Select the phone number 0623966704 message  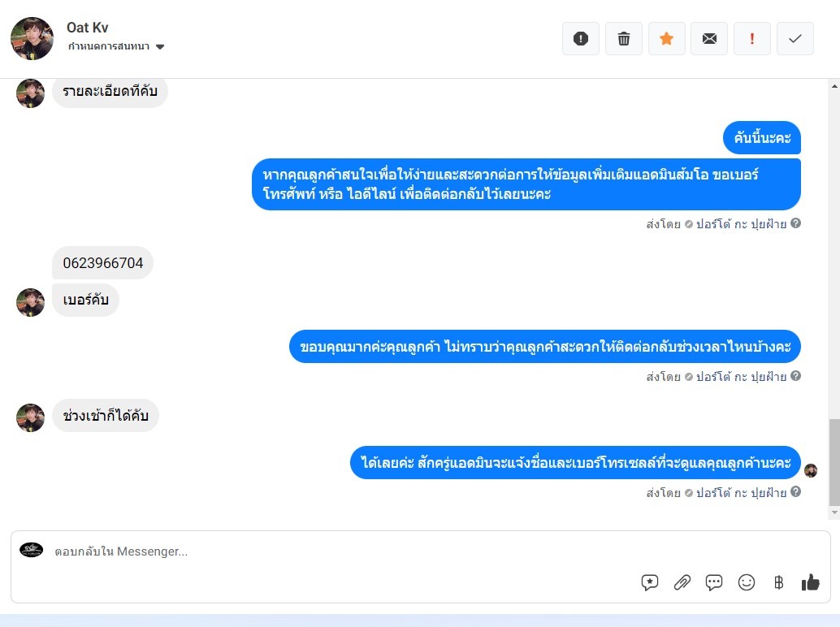[x=103, y=263]
